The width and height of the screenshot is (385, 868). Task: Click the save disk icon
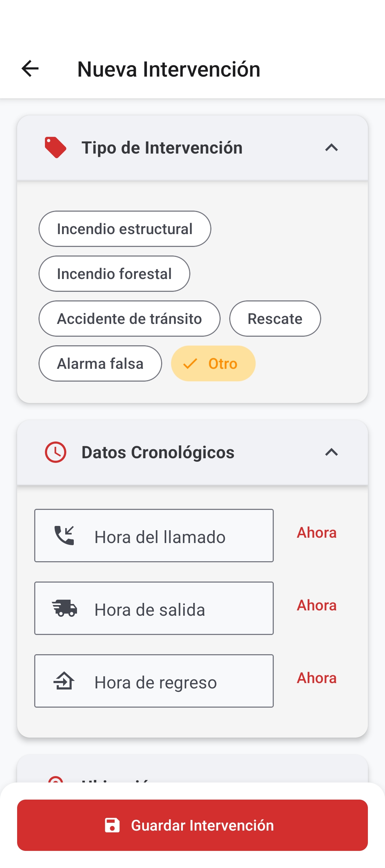(x=112, y=825)
